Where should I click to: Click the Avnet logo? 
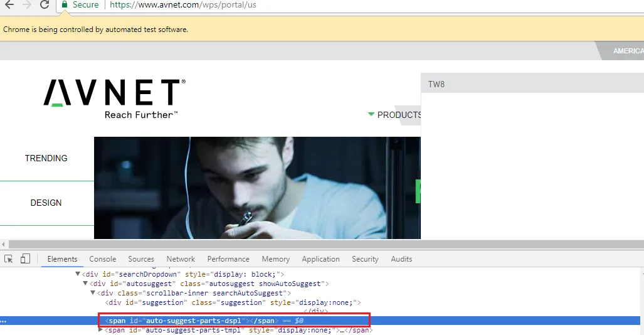[x=115, y=98]
